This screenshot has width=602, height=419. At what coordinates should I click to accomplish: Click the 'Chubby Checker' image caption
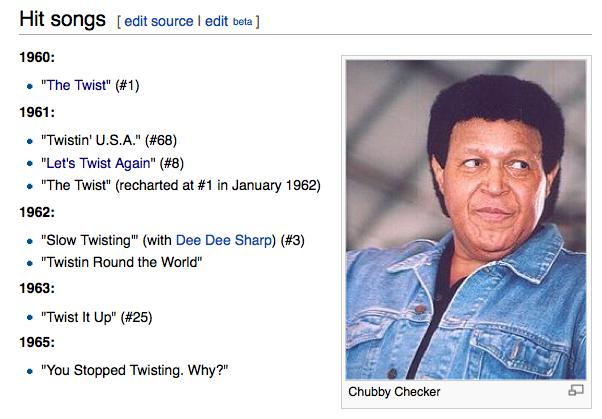tap(394, 391)
